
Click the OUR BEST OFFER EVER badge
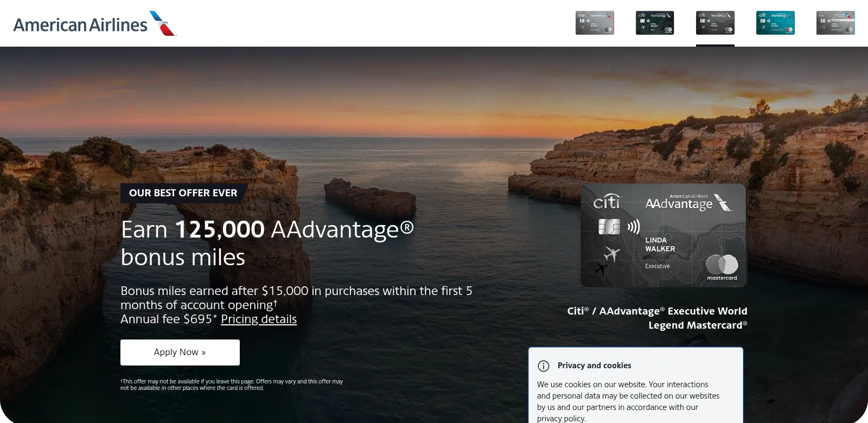[183, 193]
